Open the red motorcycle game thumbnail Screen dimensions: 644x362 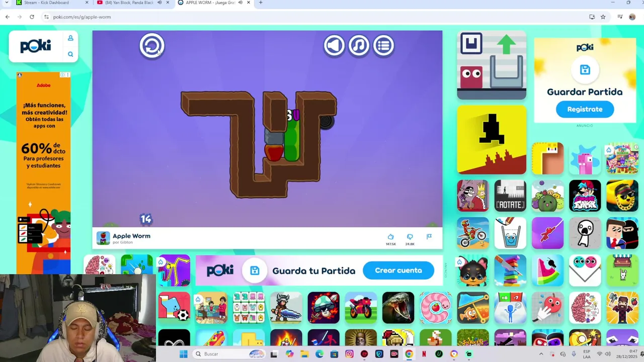(361, 307)
